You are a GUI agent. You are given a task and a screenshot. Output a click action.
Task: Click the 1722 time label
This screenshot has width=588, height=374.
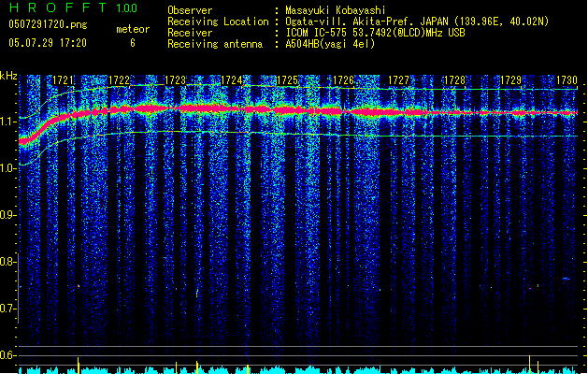pyautogui.click(x=119, y=80)
